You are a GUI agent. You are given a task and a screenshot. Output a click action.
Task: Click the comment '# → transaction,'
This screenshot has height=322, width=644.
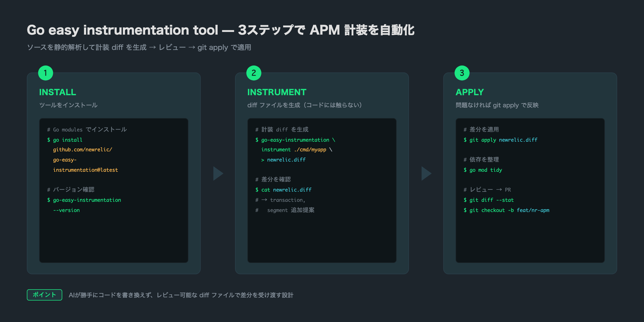click(x=280, y=200)
